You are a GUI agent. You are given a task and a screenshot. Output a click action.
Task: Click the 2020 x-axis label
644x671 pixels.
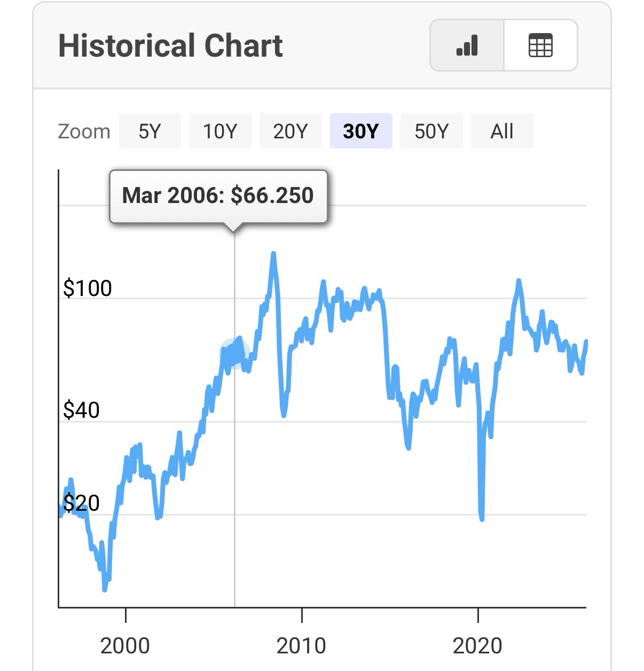477,645
